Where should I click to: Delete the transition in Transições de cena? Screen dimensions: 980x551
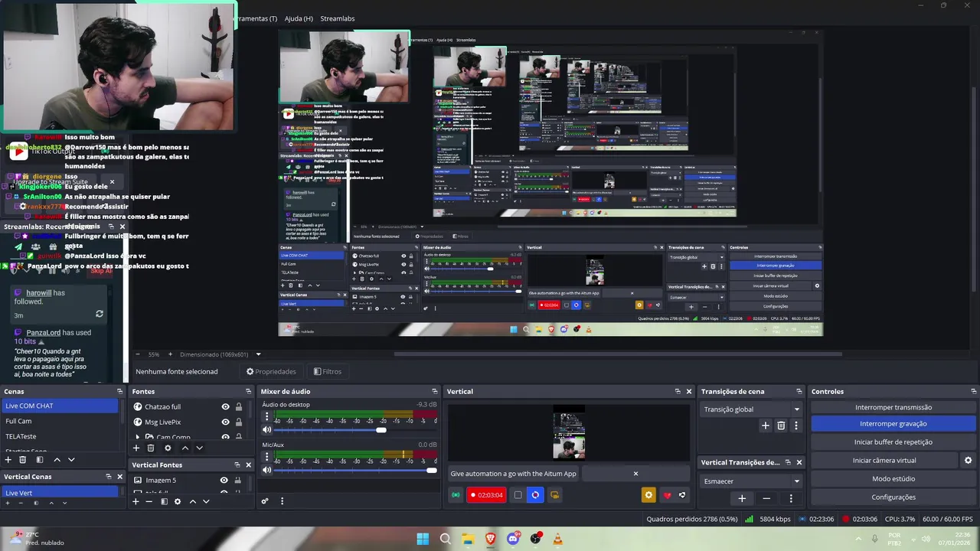click(781, 425)
